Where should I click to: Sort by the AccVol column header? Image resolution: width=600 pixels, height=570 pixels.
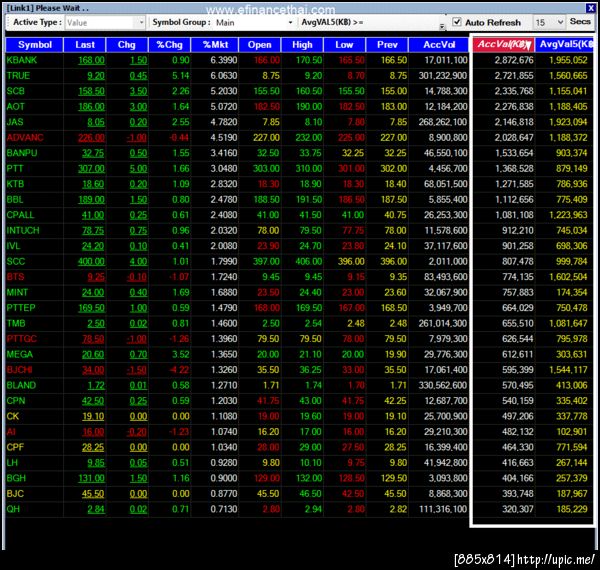pyautogui.click(x=439, y=45)
